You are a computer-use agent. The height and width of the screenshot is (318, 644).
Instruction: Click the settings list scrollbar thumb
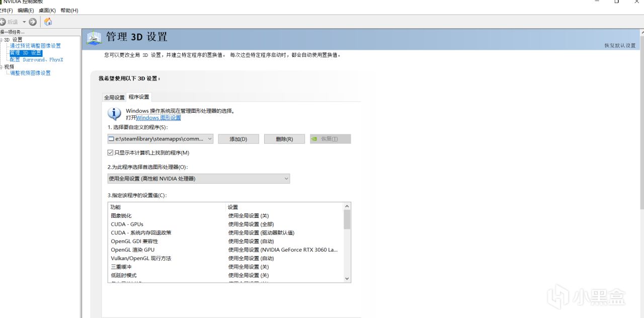pos(347,220)
